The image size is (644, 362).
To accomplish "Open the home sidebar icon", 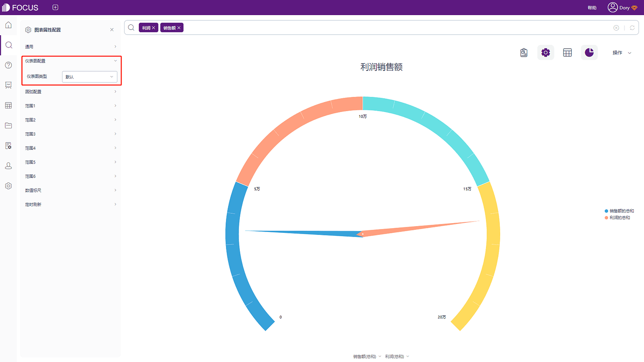I will coord(8,25).
